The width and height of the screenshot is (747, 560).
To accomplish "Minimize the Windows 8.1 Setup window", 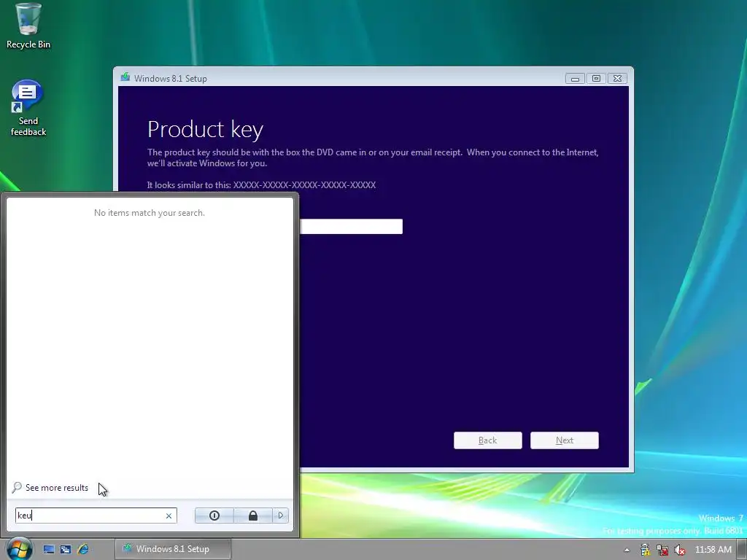I will coord(575,79).
